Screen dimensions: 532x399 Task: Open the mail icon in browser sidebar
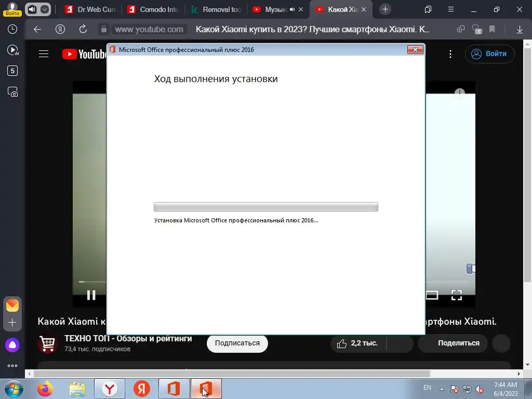click(12, 305)
